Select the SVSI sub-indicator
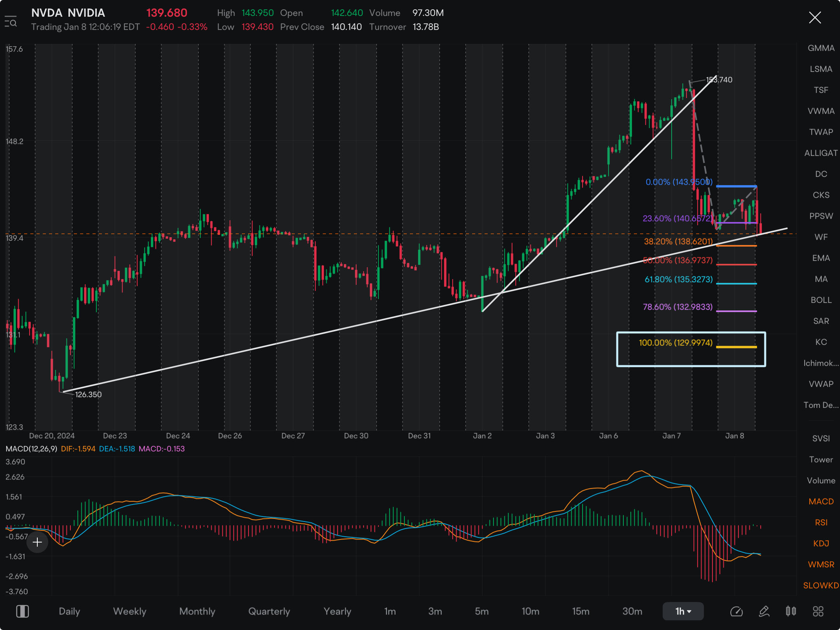Image resolution: width=840 pixels, height=630 pixels. [821, 439]
